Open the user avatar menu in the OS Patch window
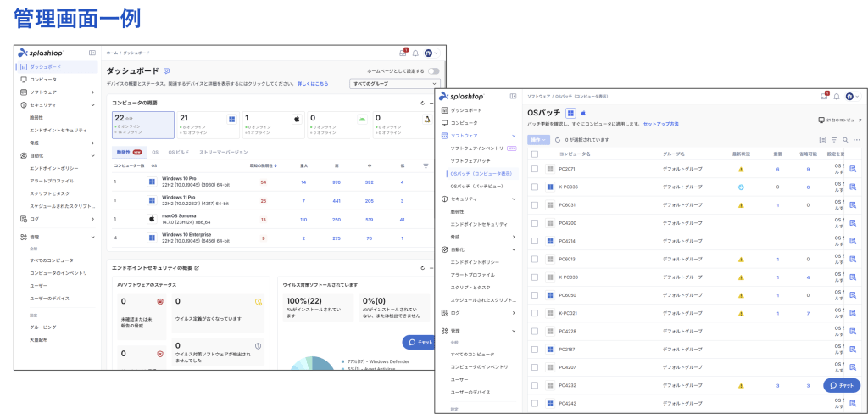Viewport: 868px width, 414px height. (x=853, y=97)
